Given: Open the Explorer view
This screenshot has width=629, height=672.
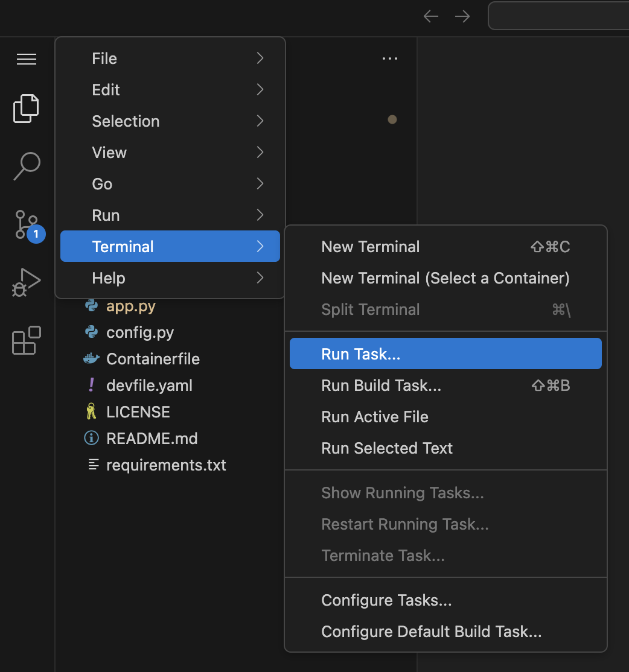Looking at the screenshot, I should [x=26, y=109].
